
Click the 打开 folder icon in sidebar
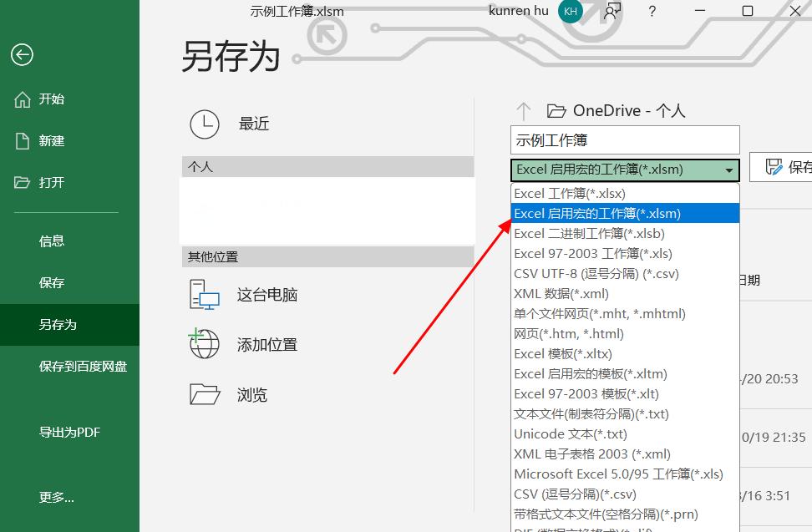[22, 182]
